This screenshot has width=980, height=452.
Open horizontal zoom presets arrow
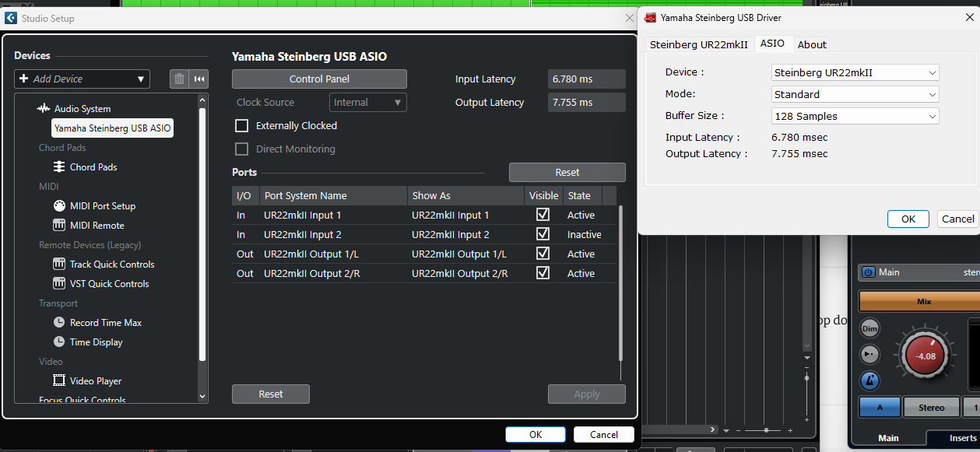click(x=726, y=430)
